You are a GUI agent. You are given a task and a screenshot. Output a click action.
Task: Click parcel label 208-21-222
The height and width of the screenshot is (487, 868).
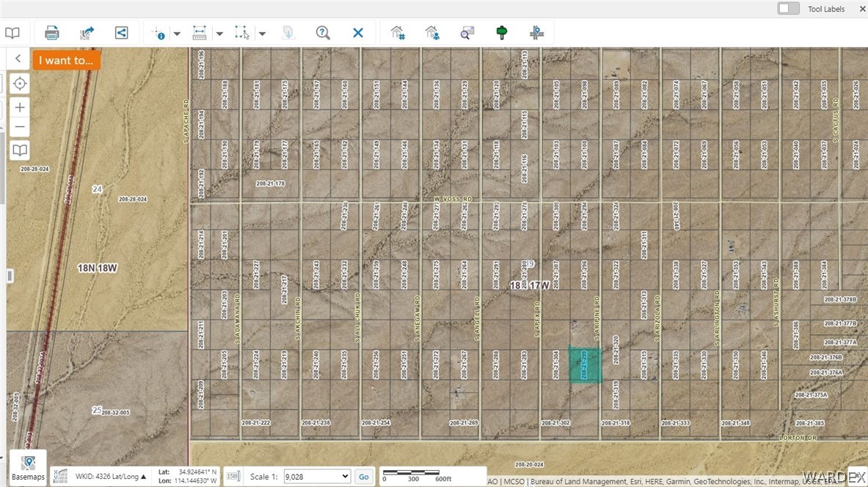(256, 422)
